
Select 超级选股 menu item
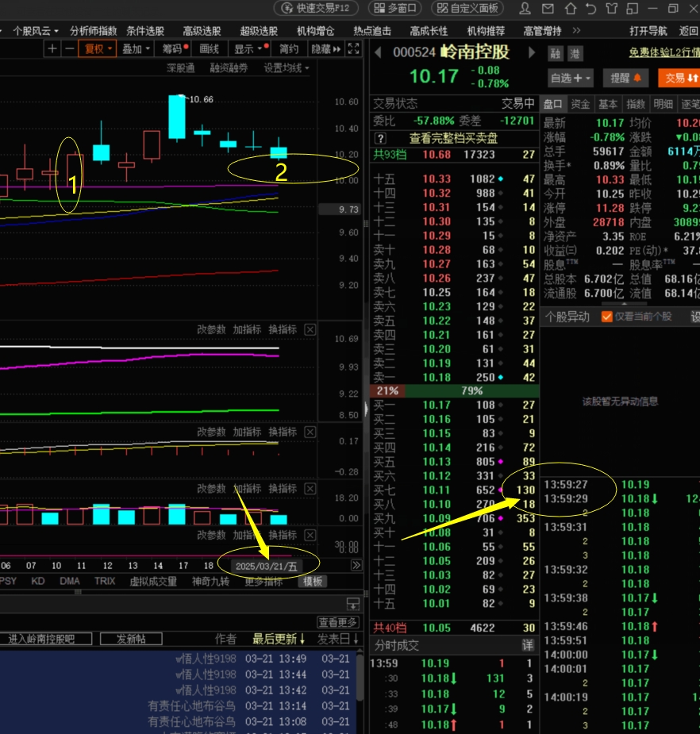point(259,31)
